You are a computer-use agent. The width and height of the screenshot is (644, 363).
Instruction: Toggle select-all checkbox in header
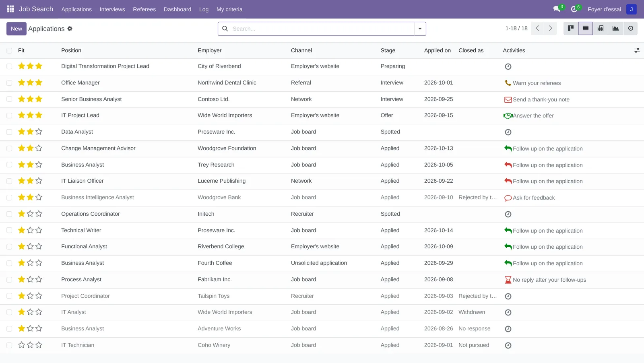(9, 51)
